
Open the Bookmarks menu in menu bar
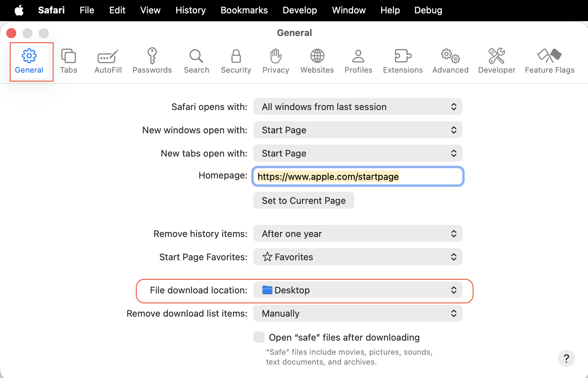(x=244, y=10)
